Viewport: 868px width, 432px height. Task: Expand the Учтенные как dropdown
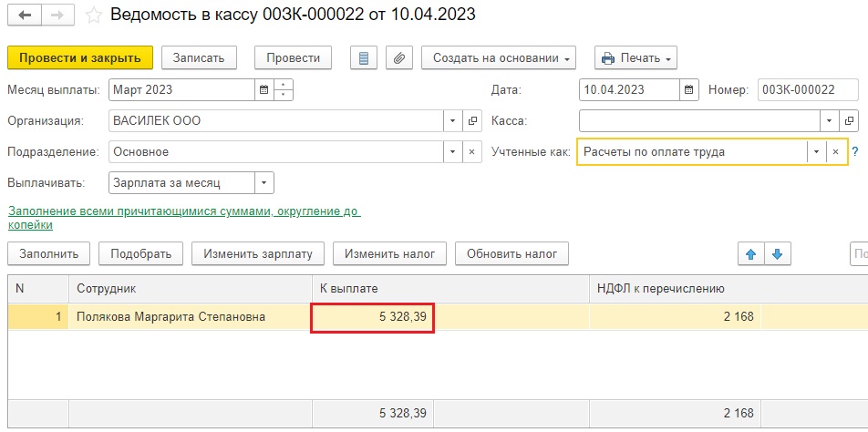[x=817, y=151]
